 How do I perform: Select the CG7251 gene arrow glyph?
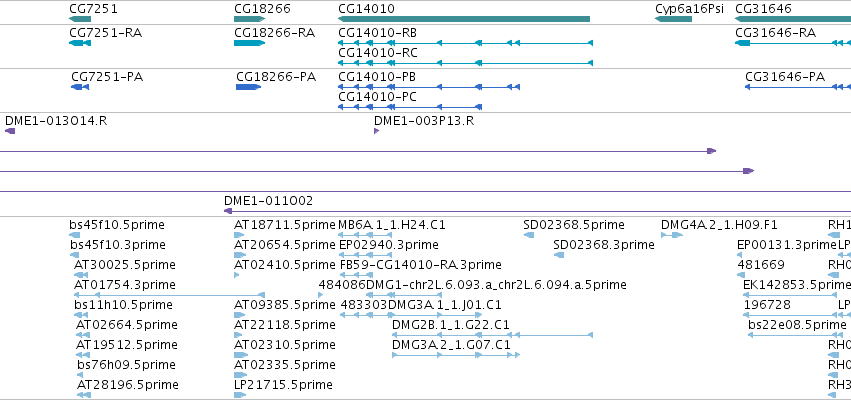(x=80, y=19)
